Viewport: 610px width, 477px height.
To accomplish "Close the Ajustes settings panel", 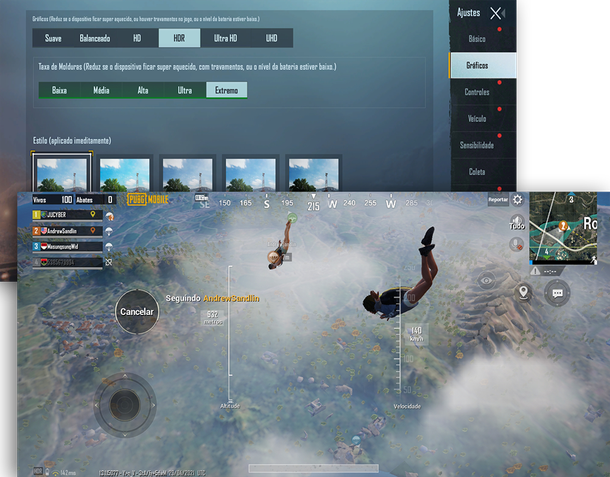I will pos(496,13).
